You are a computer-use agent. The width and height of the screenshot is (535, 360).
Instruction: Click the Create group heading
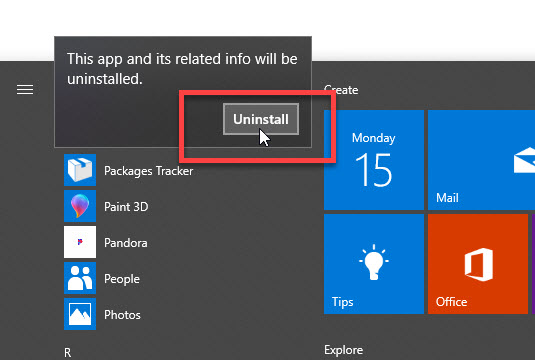[341, 90]
